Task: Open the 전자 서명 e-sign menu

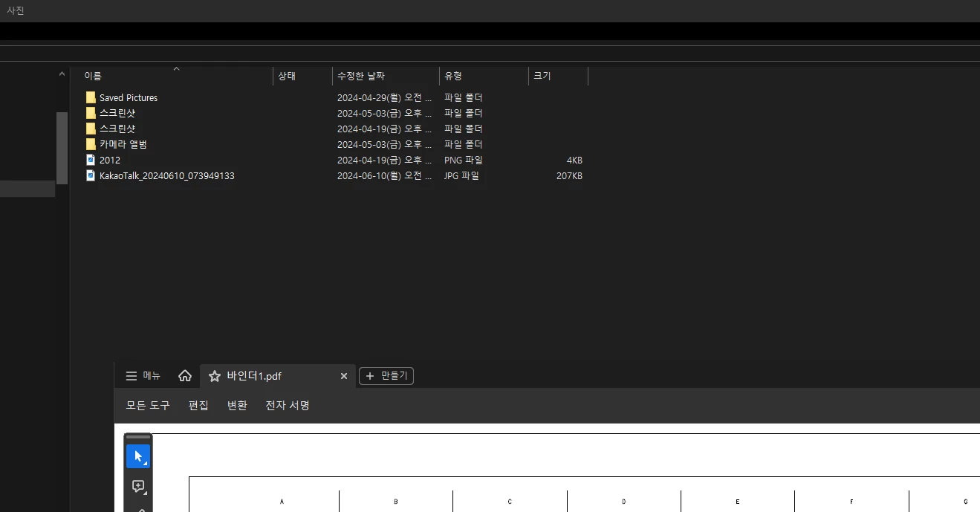Action: click(288, 405)
